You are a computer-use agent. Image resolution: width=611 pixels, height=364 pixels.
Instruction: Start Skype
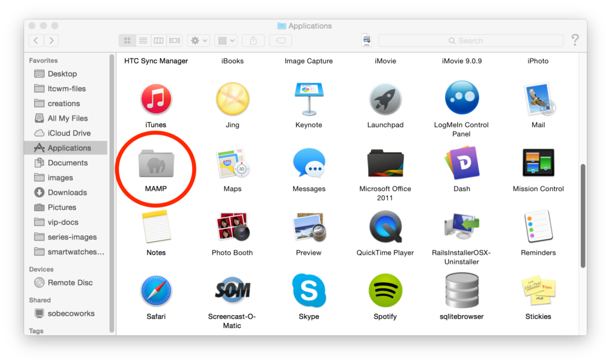click(x=308, y=291)
